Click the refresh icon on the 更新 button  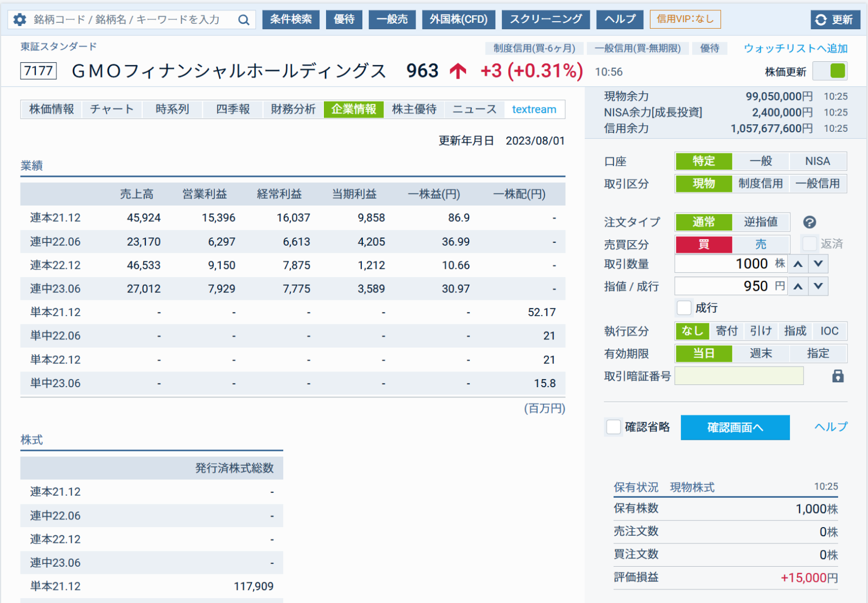820,20
